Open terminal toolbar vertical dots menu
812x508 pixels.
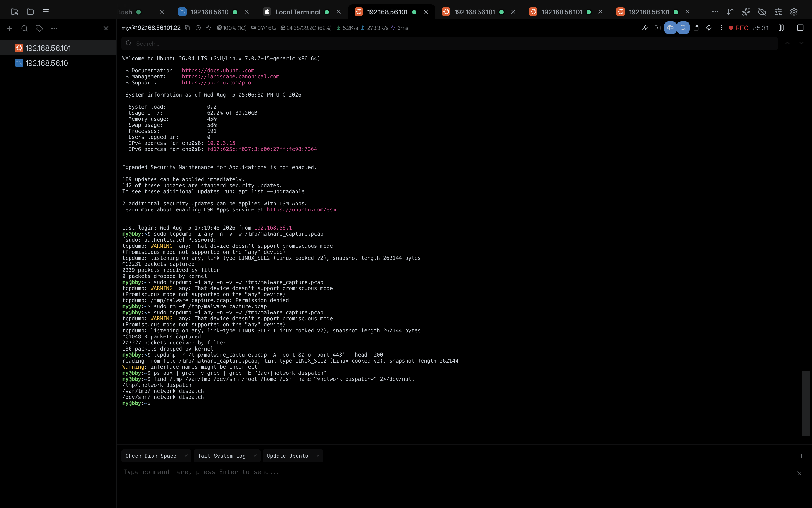point(721,28)
